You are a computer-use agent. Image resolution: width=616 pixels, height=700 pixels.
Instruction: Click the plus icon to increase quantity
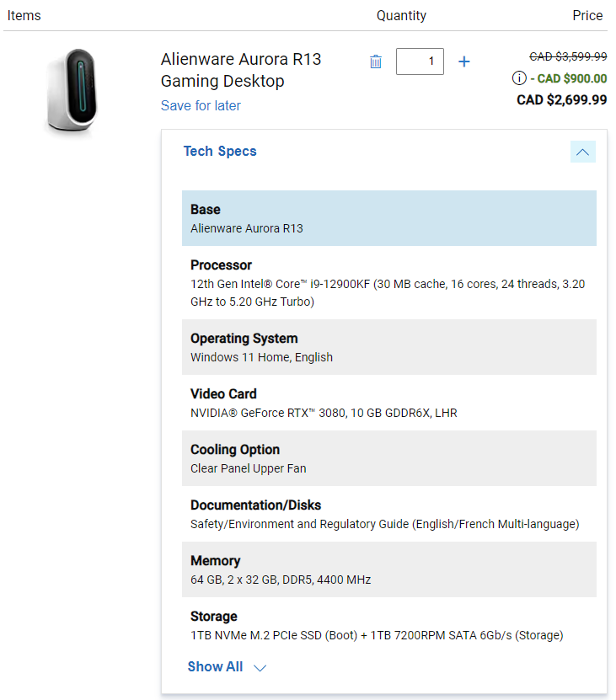click(463, 61)
